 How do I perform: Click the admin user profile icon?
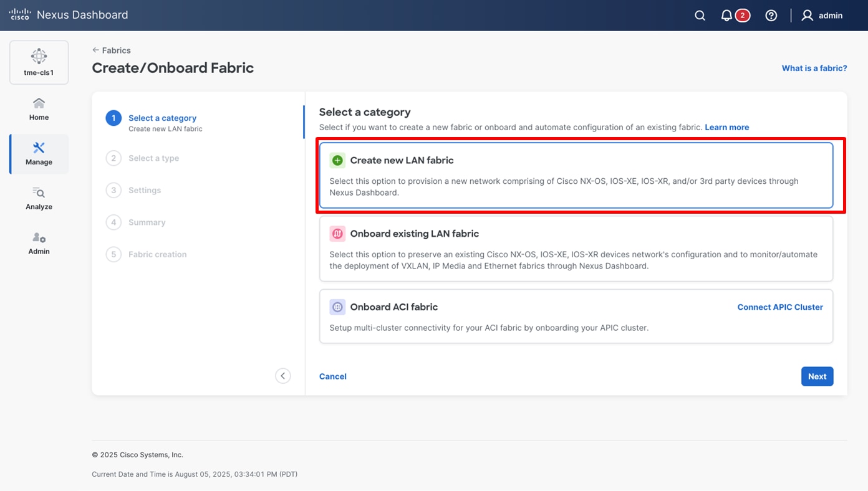[x=807, y=16]
